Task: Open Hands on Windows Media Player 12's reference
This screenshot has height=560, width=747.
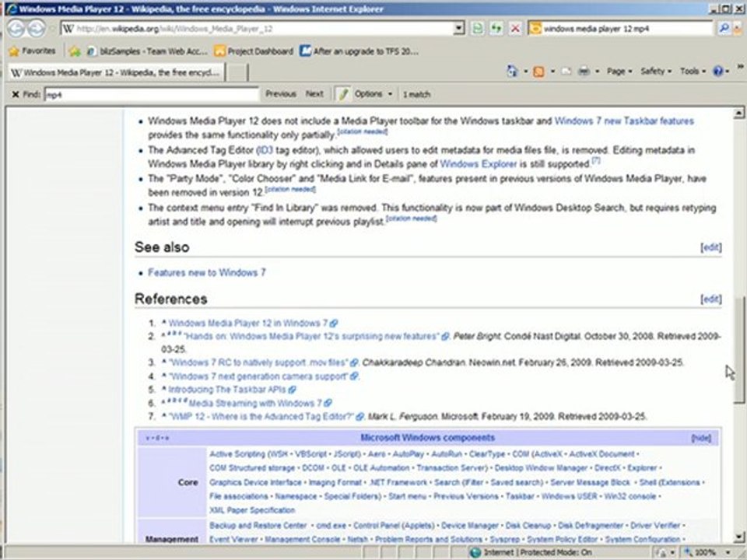Action: coord(310,336)
